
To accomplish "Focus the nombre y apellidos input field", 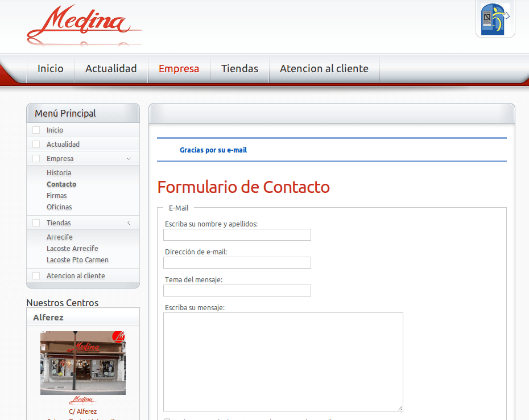I will pos(237,235).
